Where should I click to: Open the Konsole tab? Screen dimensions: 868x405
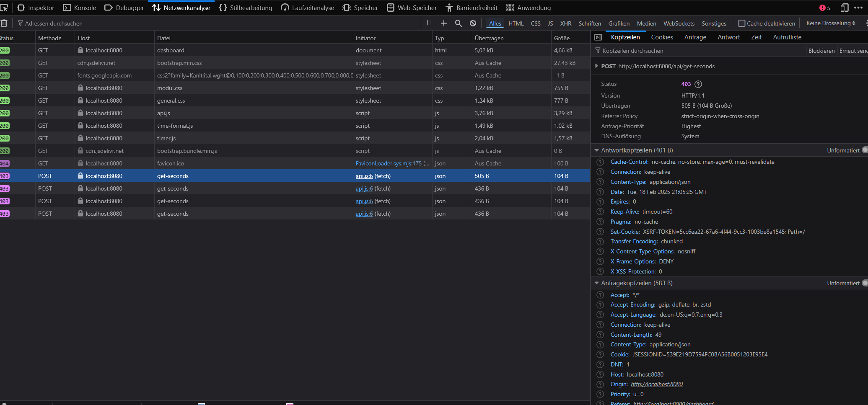(80, 8)
